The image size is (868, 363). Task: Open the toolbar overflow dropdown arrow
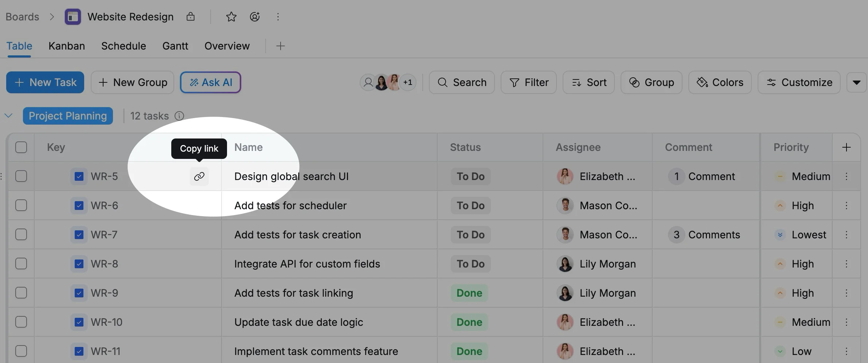click(856, 82)
